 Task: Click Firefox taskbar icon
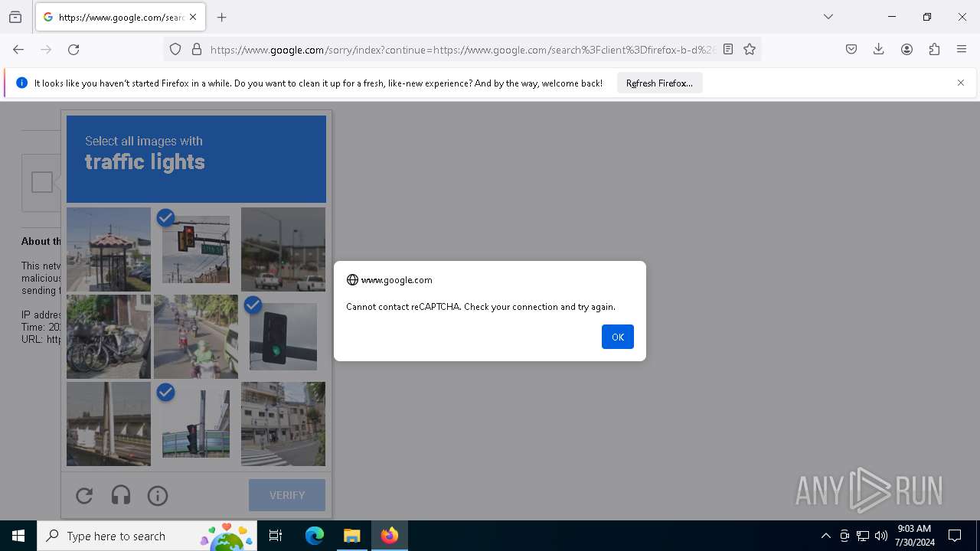(390, 536)
